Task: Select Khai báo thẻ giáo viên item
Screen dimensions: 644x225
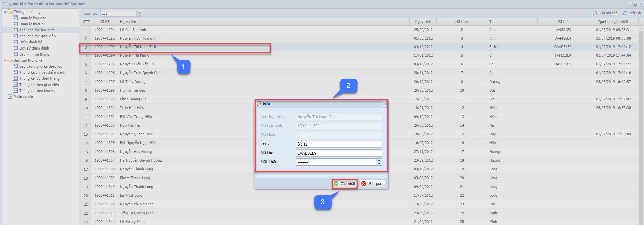Action: coord(37,36)
